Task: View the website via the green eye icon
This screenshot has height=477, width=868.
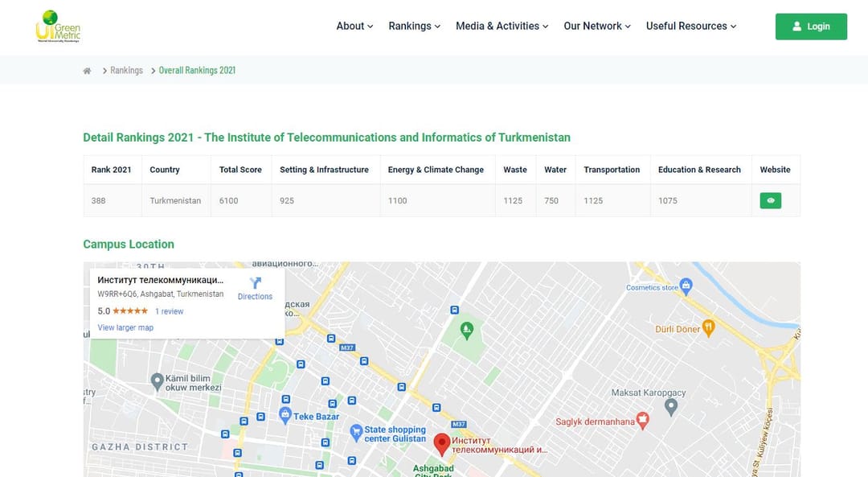Action: click(770, 199)
